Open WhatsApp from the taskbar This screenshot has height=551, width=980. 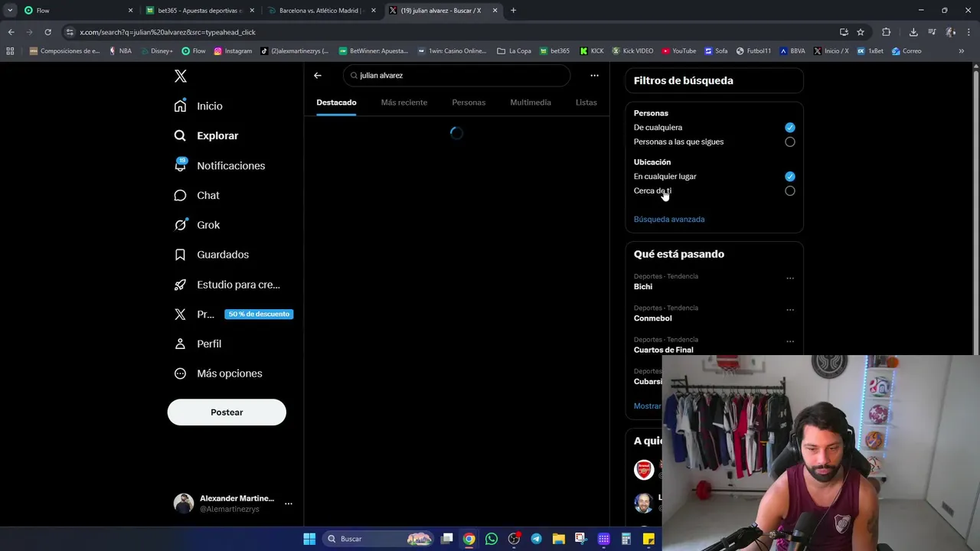tap(492, 539)
